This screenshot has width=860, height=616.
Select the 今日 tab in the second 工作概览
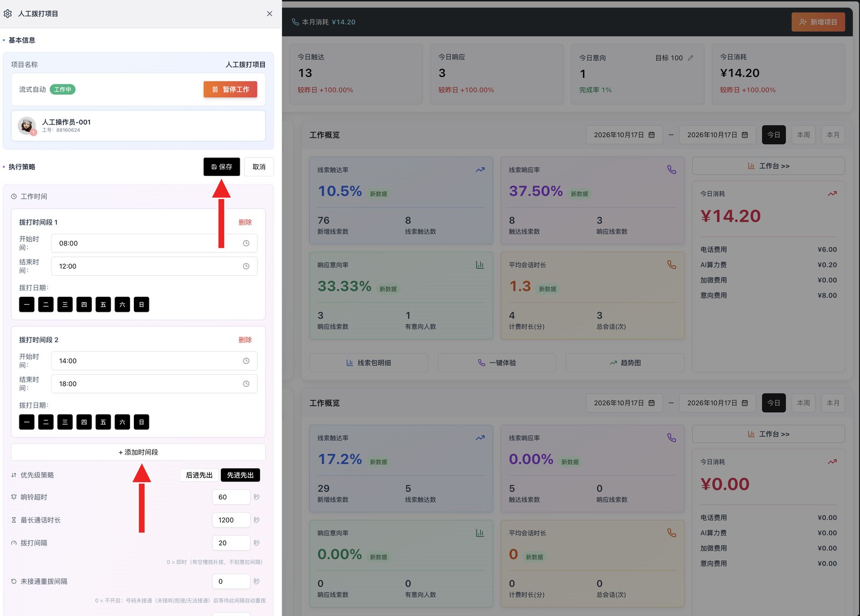point(773,403)
